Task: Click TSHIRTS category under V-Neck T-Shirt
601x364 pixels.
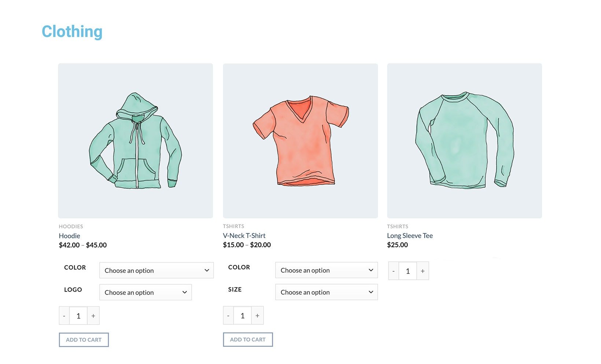Action: (235, 226)
